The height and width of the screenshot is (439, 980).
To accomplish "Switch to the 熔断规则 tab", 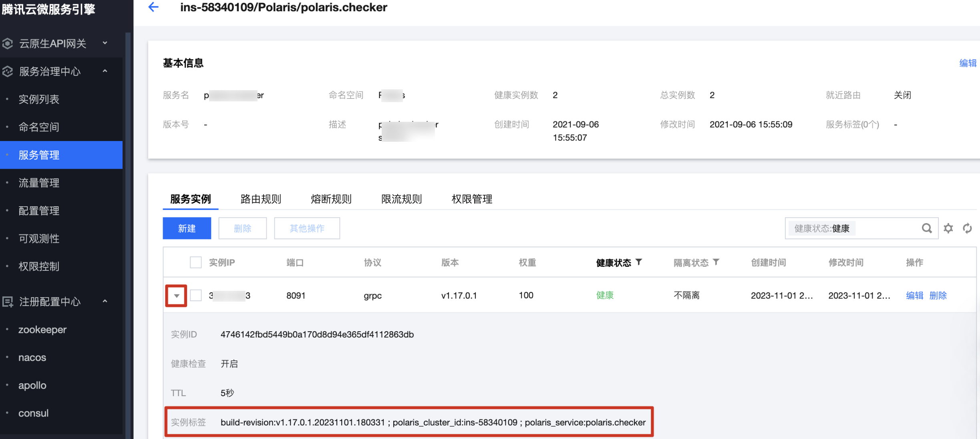I will [x=331, y=199].
